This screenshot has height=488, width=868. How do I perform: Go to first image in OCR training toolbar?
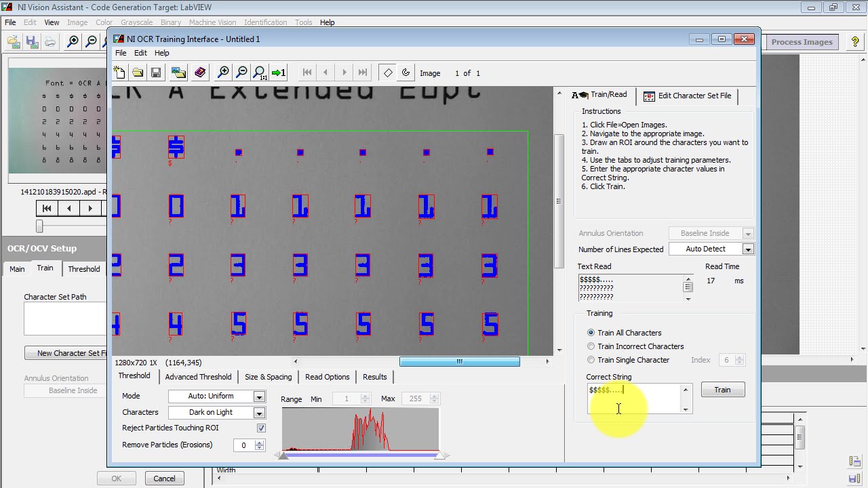[x=307, y=73]
